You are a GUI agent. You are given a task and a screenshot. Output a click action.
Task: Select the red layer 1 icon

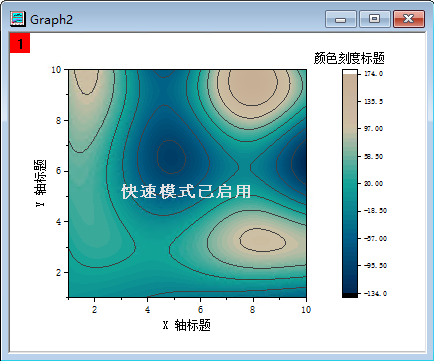pos(20,43)
